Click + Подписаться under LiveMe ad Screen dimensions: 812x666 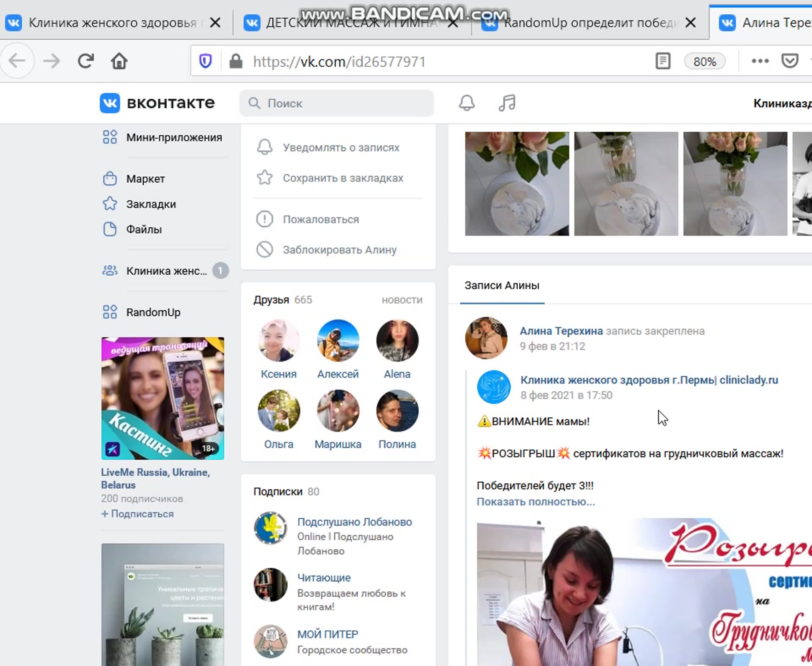pyautogui.click(x=137, y=514)
